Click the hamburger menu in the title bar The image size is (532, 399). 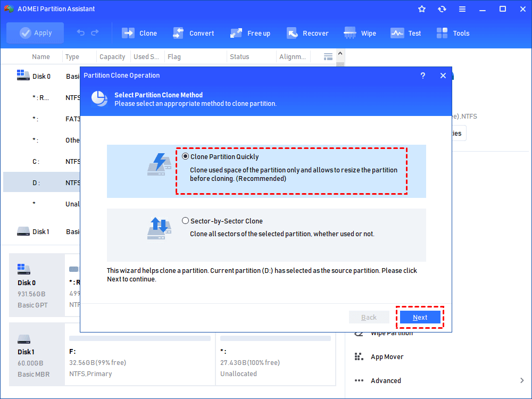[462, 9]
